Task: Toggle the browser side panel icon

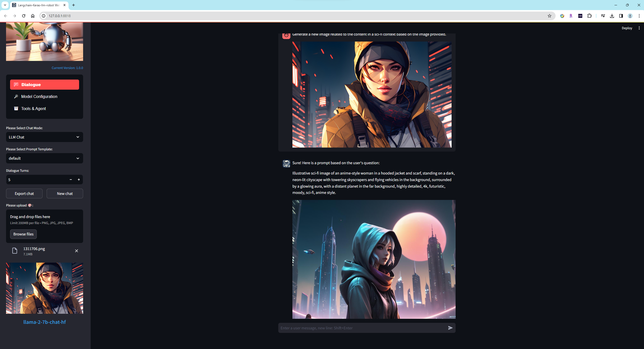Action: point(621,16)
